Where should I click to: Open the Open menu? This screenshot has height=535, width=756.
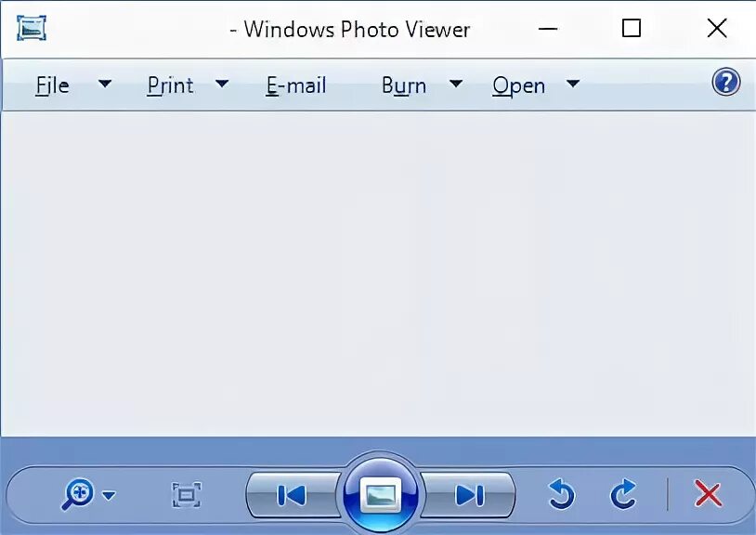click(x=519, y=86)
